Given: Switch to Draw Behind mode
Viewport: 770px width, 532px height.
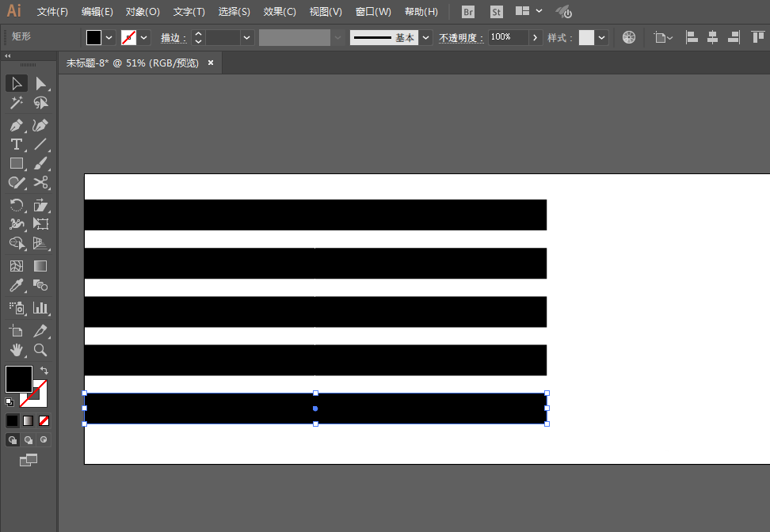Looking at the screenshot, I should pos(29,439).
